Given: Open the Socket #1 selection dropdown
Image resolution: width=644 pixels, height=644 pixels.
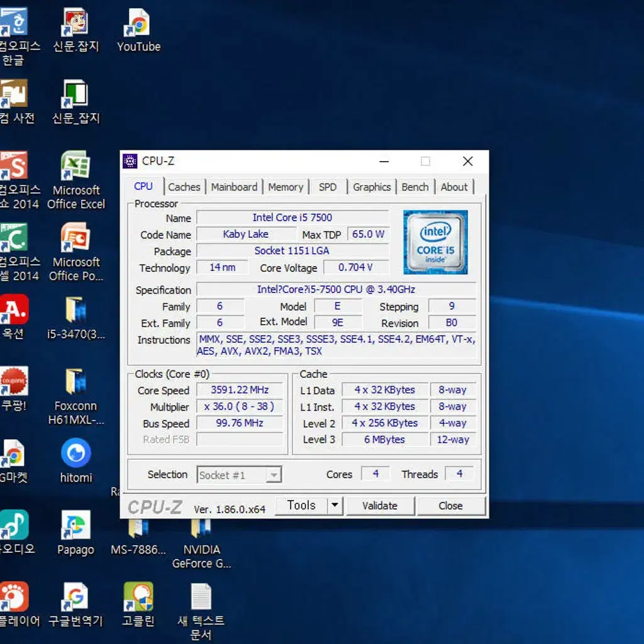Looking at the screenshot, I should [239, 475].
